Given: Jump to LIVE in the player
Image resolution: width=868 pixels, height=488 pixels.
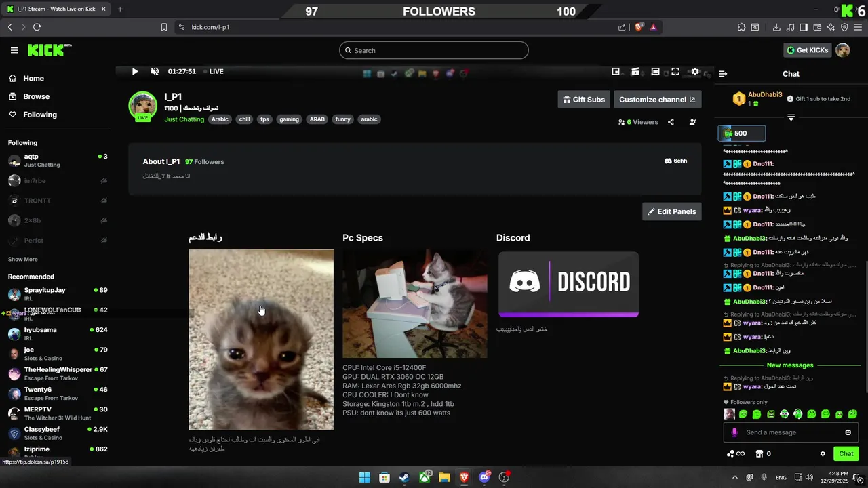Looking at the screenshot, I should 213,71.
